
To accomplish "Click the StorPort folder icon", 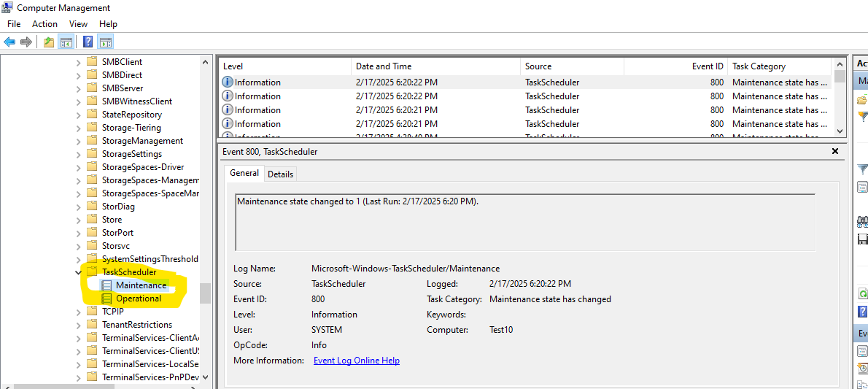I will coord(92,233).
